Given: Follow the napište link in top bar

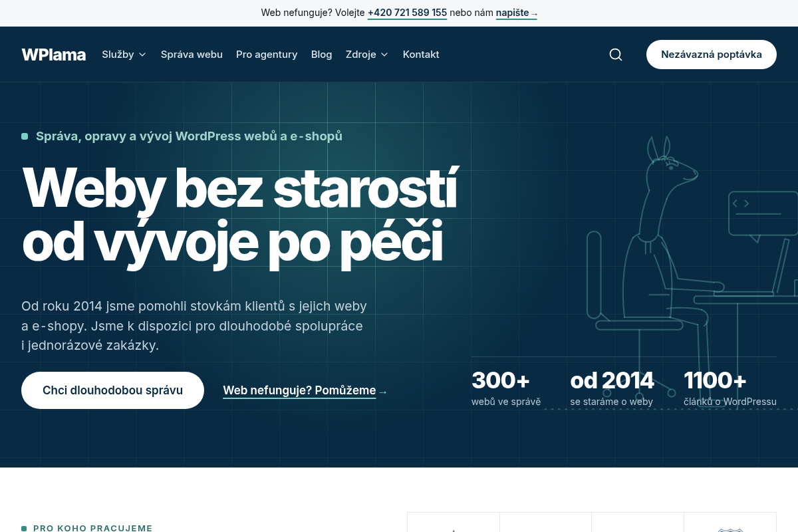Looking at the screenshot, I should 517,13.
